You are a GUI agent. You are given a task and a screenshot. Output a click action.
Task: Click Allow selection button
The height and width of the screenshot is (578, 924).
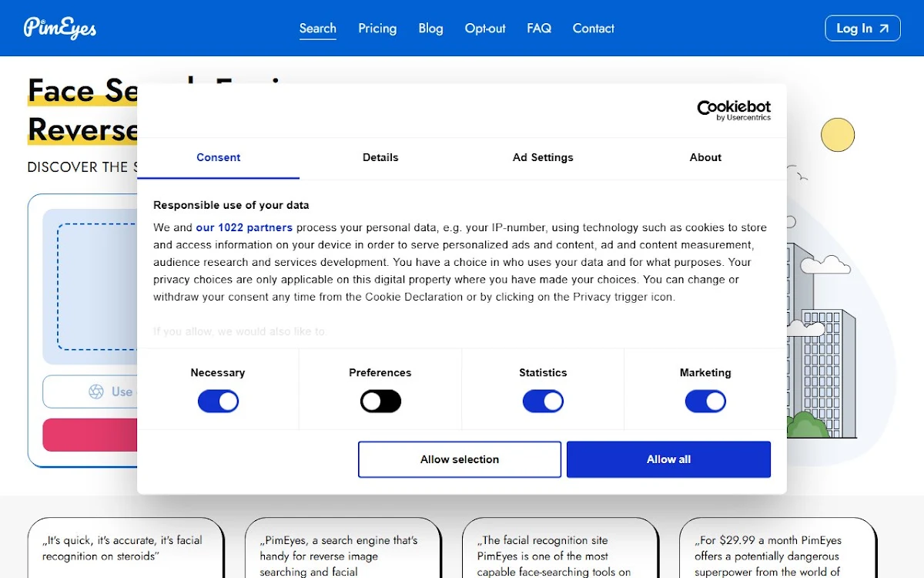pyautogui.click(x=460, y=459)
